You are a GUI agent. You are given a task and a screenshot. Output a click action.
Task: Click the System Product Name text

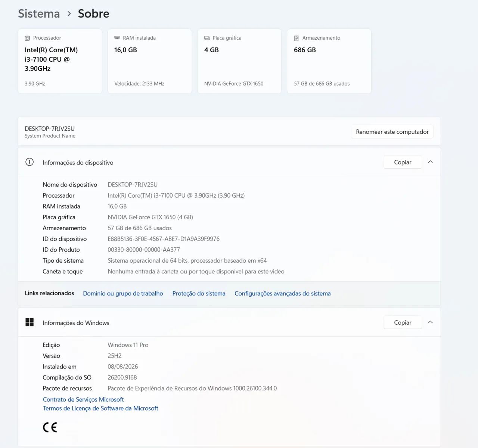(x=50, y=136)
